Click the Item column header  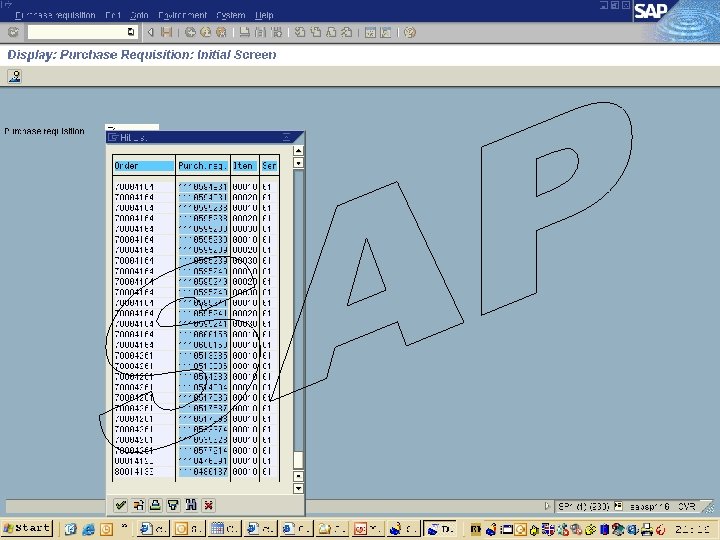(244, 166)
